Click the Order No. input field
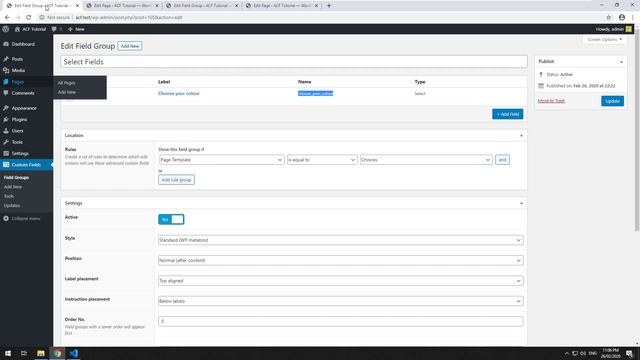 pyautogui.click(x=340, y=322)
